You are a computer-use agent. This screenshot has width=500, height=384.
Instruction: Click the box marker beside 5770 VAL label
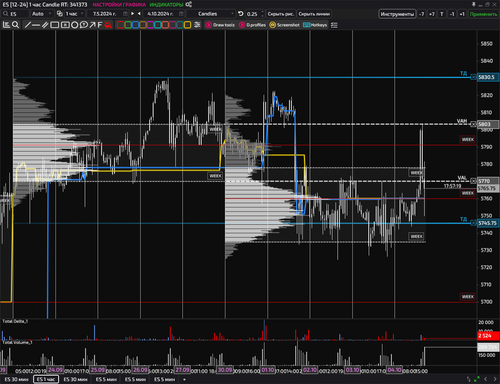click(x=473, y=181)
